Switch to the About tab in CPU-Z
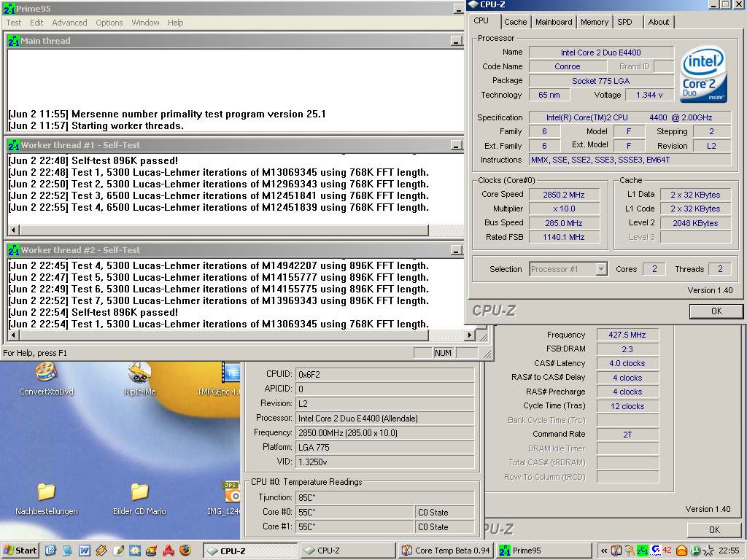 click(659, 22)
